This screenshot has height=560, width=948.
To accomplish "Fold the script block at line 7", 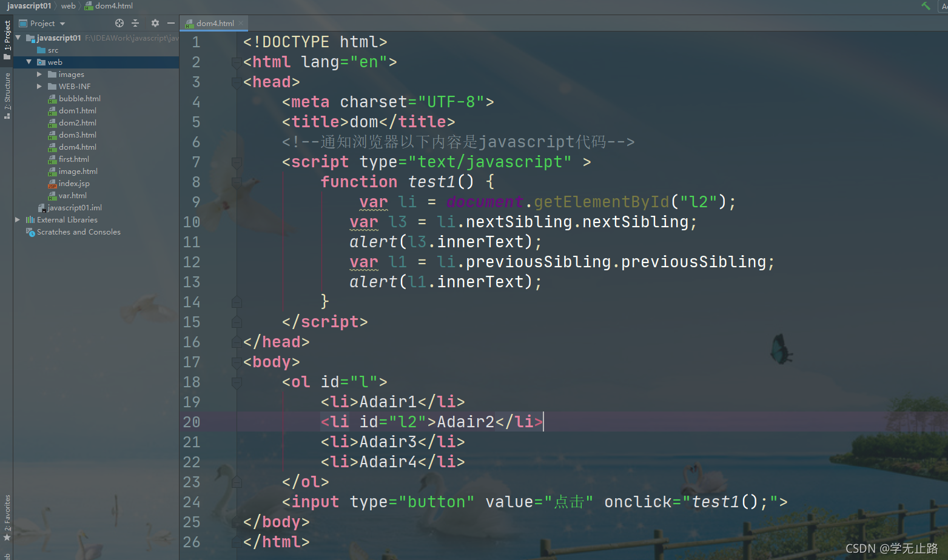I will (x=237, y=162).
